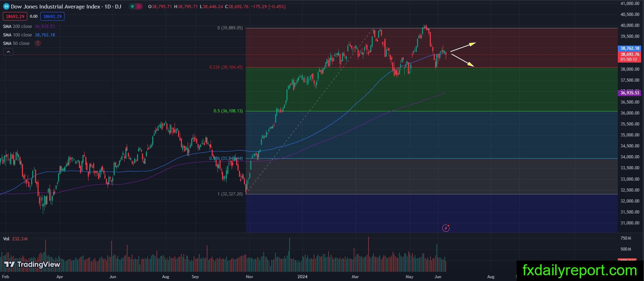Click the 750M volume scale label
This screenshot has width=644, height=281.
(626, 238)
